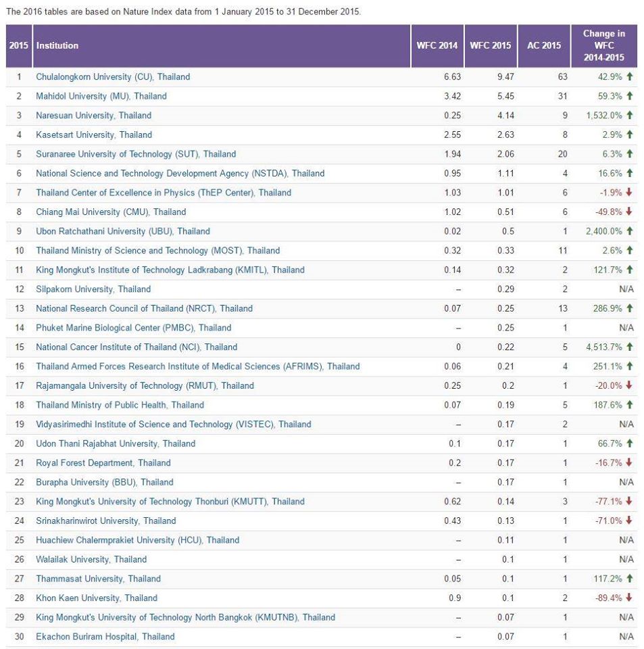Open National Cancer Institute of Thailand link
Viewport: 644px width, 649px height.
click(x=137, y=347)
